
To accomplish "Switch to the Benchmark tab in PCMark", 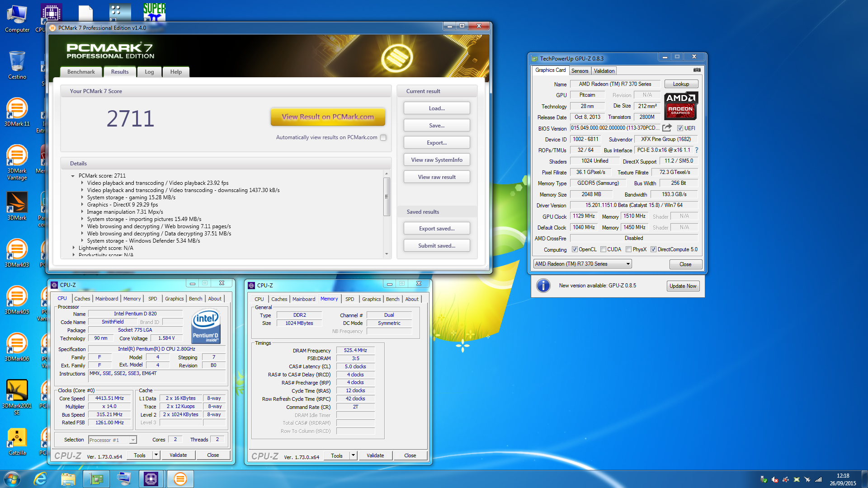I will (x=81, y=72).
